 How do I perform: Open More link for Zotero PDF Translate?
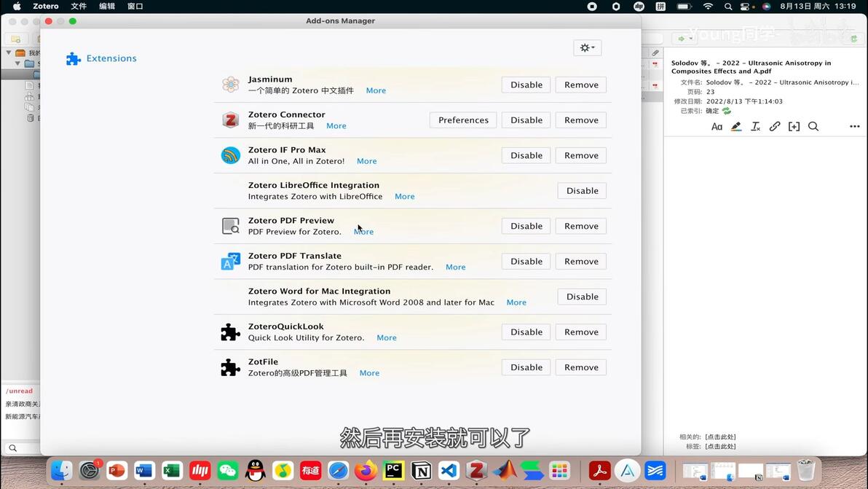(456, 267)
